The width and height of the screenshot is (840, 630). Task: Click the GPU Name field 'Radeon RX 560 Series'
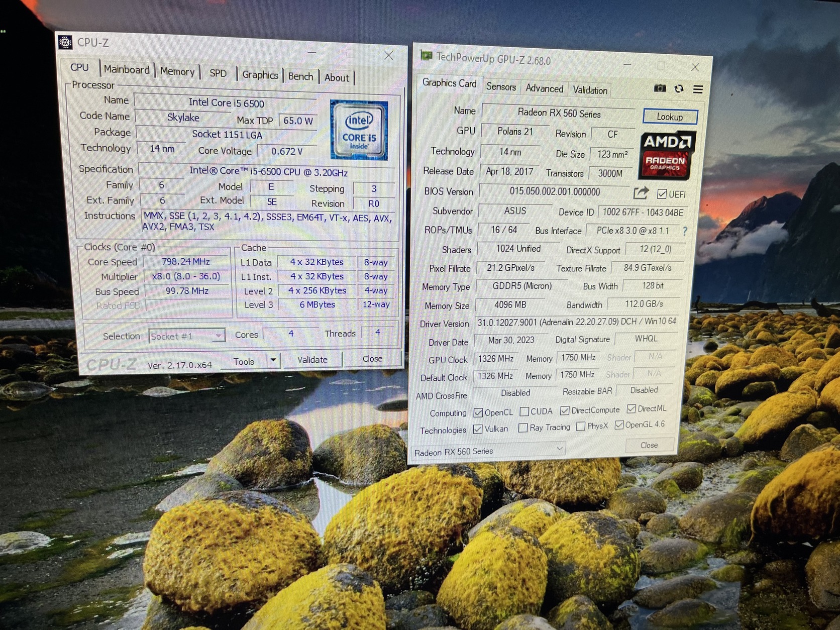click(559, 114)
